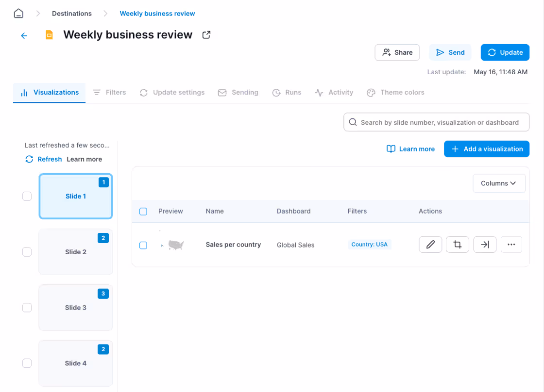544x392 pixels.
Task: Click the Country: USA filter tag
Action: click(369, 245)
